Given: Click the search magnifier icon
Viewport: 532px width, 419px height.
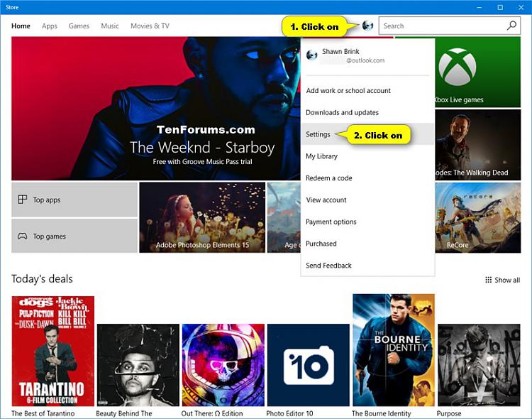Looking at the screenshot, I should coord(511,26).
